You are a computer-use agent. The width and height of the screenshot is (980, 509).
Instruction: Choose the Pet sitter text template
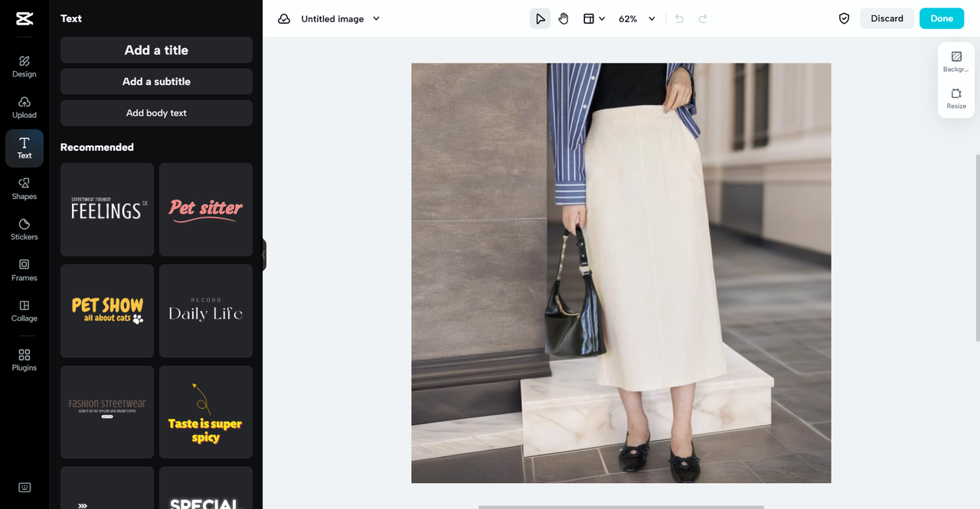206,209
